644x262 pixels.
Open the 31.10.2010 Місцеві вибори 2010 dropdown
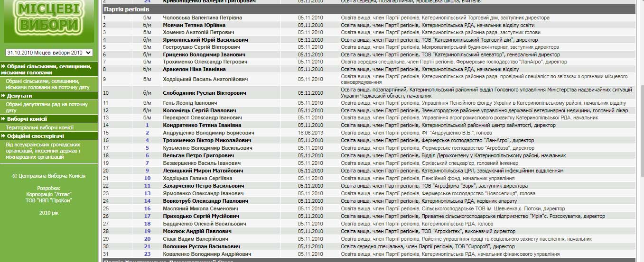(49, 53)
